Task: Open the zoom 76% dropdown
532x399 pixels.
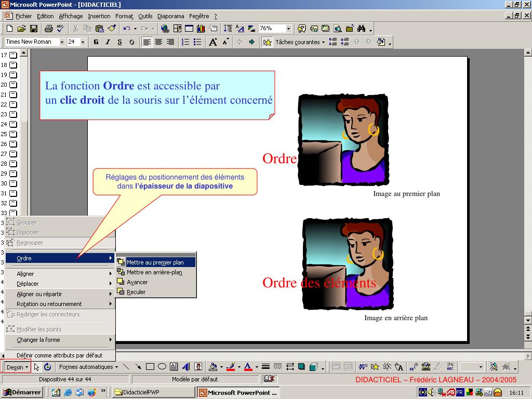Action: pos(288,29)
